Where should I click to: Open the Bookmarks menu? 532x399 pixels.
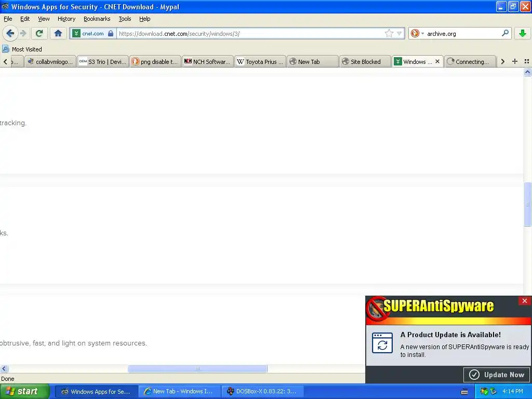click(97, 19)
